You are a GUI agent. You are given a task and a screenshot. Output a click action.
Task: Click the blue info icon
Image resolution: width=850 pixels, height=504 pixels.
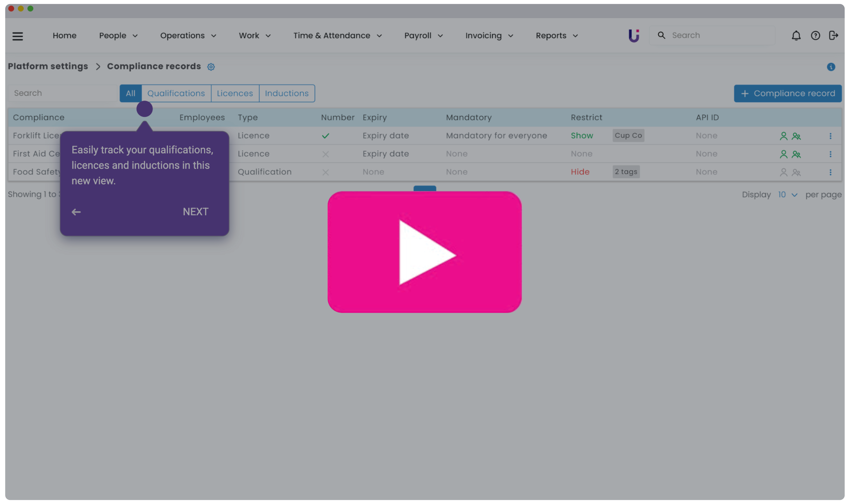point(831,67)
